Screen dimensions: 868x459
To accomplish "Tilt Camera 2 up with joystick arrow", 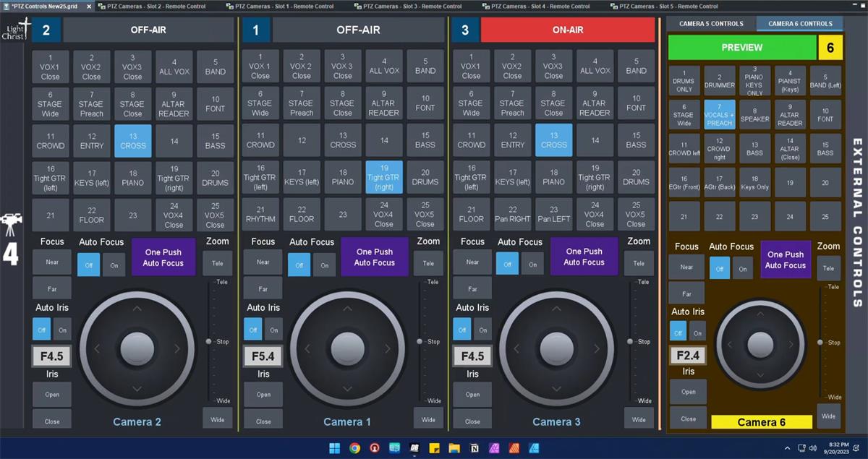I will coord(137,309).
